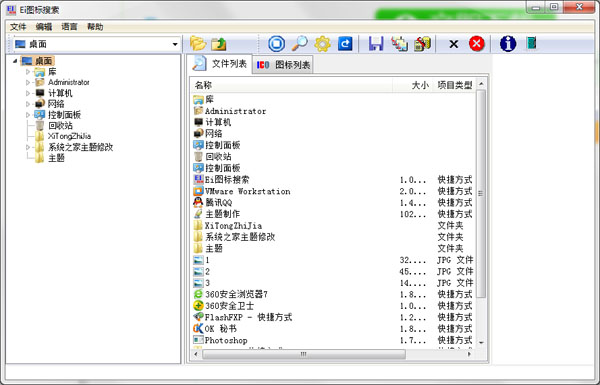
Task: Click the black X delete toolbar icon
Action: (x=454, y=44)
